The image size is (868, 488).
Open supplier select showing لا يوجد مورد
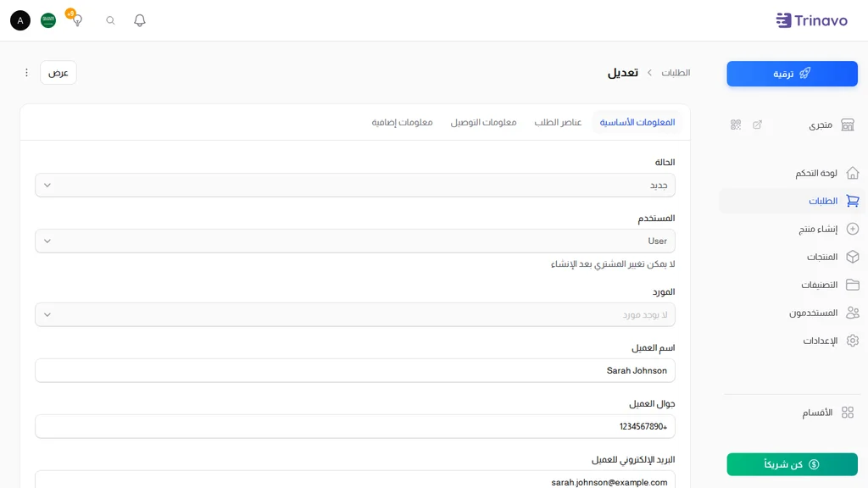pyautogui.click(x=355, y=315)
